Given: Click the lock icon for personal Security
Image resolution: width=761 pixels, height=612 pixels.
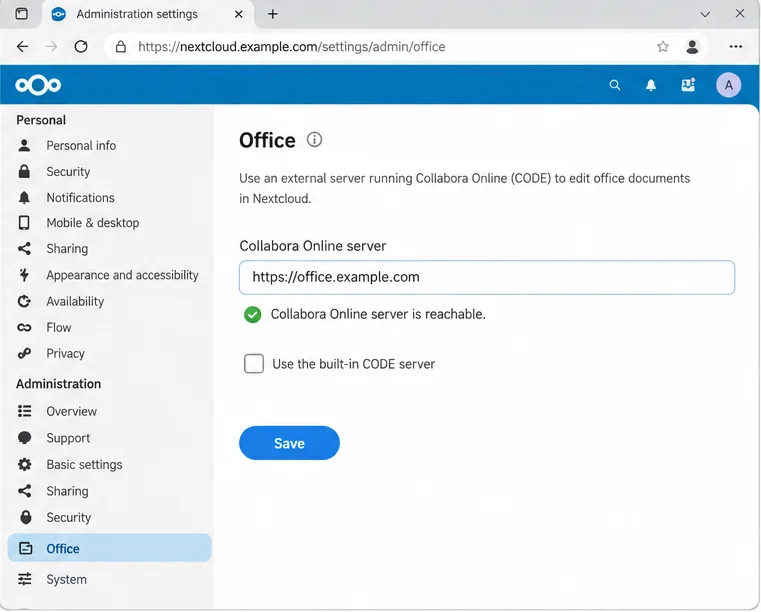Looking at the screenshot, I should 24,171.
